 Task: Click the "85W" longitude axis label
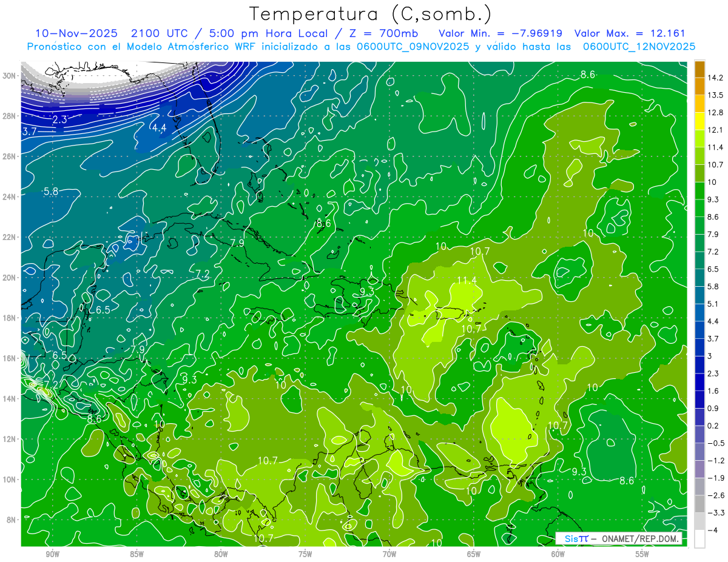point(136,554)
